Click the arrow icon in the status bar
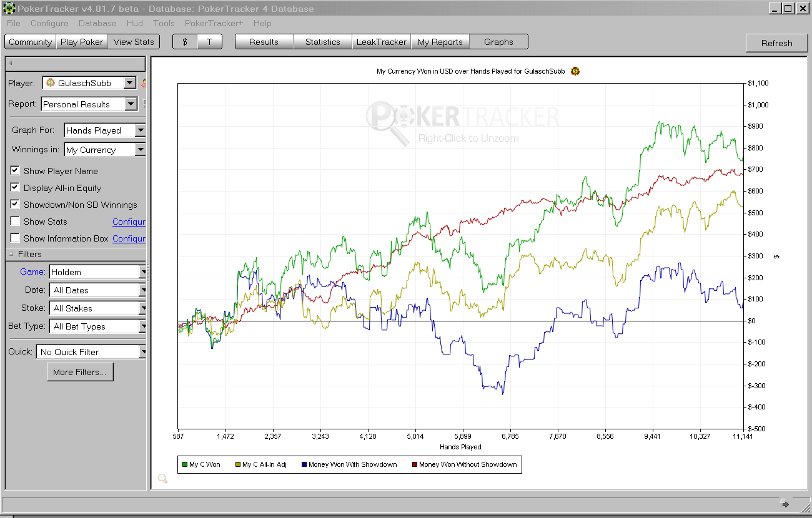812x518 pixels. pos(785,504)
